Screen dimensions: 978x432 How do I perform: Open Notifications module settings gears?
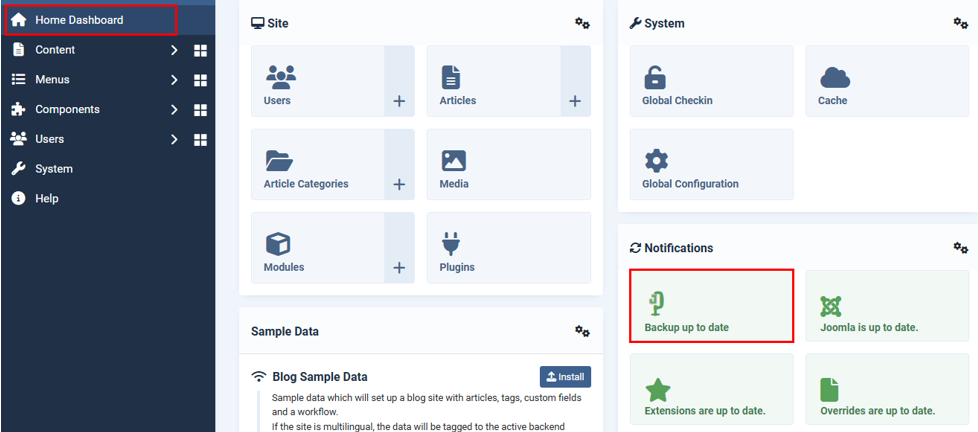[961, 247]
